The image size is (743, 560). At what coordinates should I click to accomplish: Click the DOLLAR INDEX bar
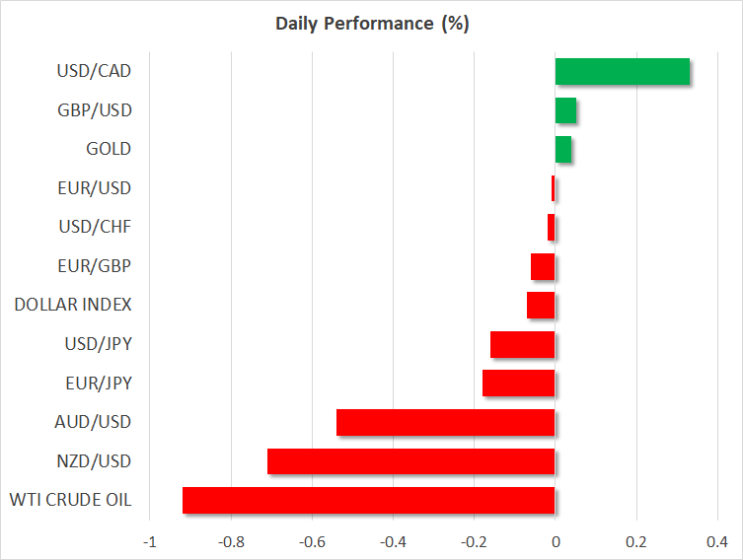(x=541, y=306)
